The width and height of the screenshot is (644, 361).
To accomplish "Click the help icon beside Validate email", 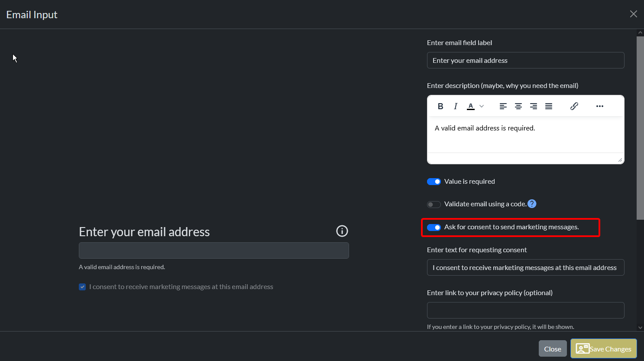I will tap(532, 204).
